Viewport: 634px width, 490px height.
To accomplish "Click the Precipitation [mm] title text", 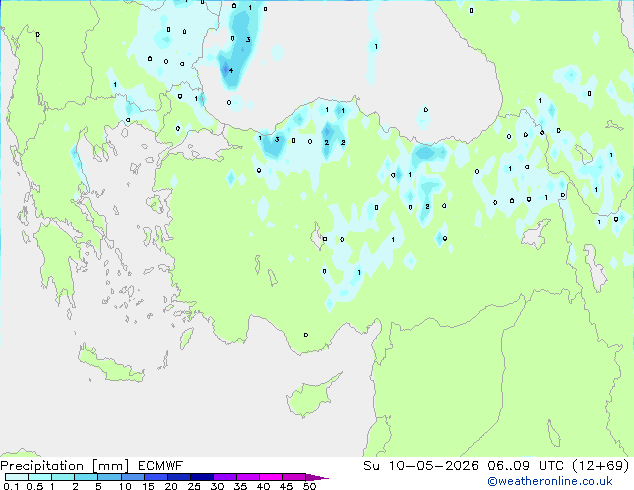I will coord(65,466).
